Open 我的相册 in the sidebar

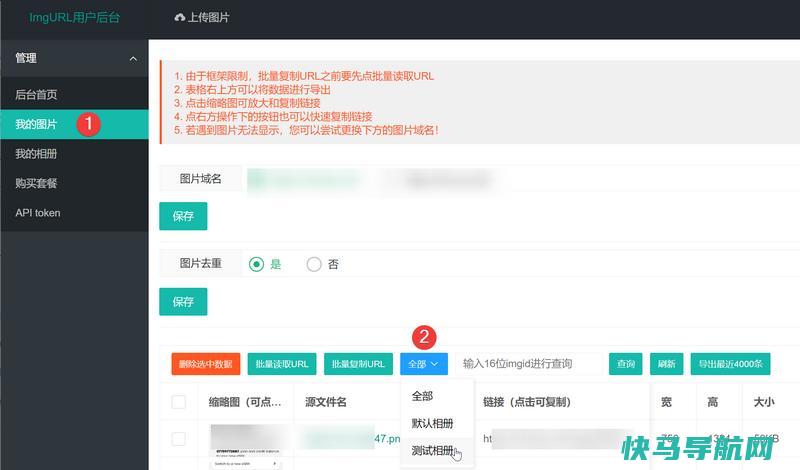(x=74, y=154)
